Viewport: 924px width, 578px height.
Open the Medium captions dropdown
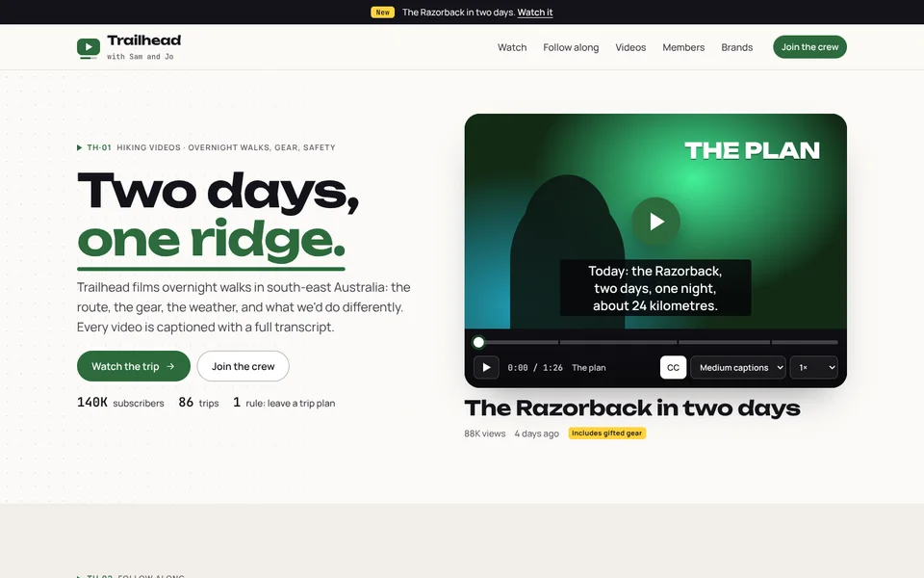tap(738, 367)
